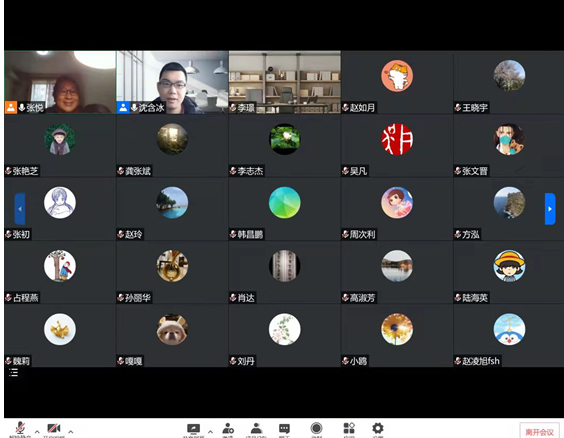Click 吴凡's red avatar
Image resolution: width=564 pixels, height=438 pixels.
pos(397,139)
